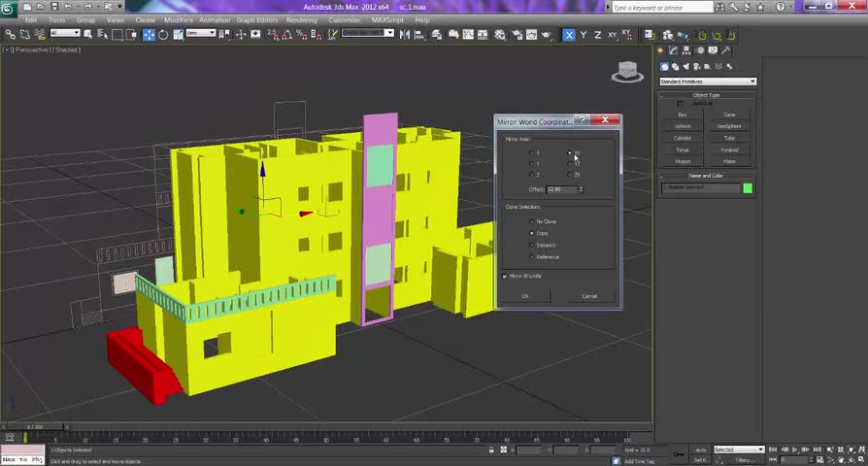
Task: Open the Rendering menu
Action: (x=301, y=19)
